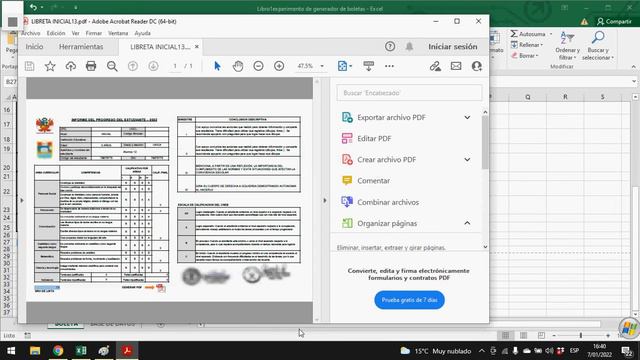Viewport: 640px width, 360px height.
Task: Click Prueba gratis de 7 días button
Action: [409, 300]
